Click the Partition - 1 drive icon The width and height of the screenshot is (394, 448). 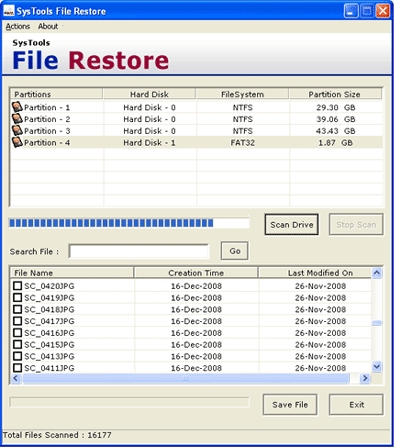[x=17, y=107]
